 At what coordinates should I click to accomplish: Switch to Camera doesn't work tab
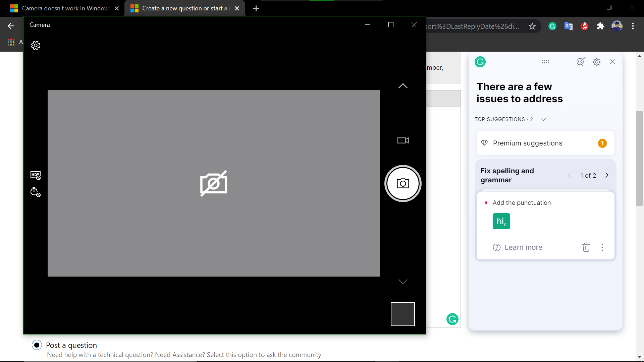(65, 8)
